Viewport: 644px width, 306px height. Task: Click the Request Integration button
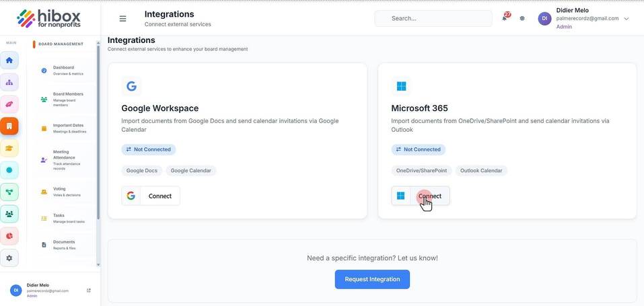[372, 279]
